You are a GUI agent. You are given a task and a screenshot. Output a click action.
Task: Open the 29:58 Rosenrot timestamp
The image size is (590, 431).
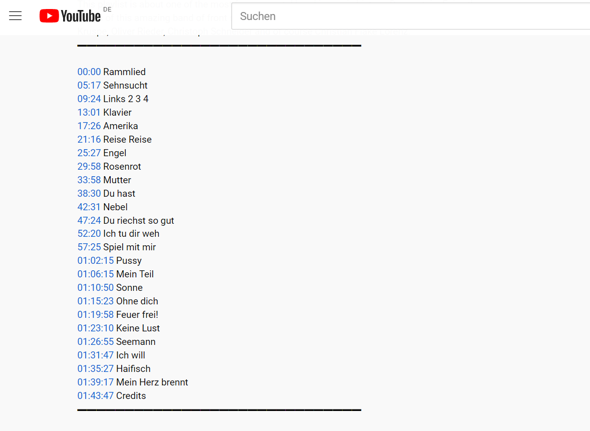pyautogui.click(x=89, y=167)
